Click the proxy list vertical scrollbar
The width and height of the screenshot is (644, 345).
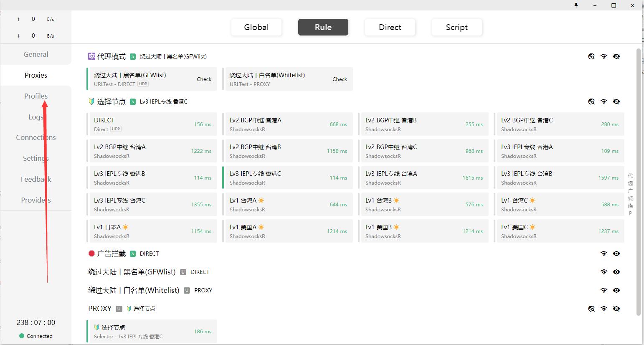click(x=638, y=182)
